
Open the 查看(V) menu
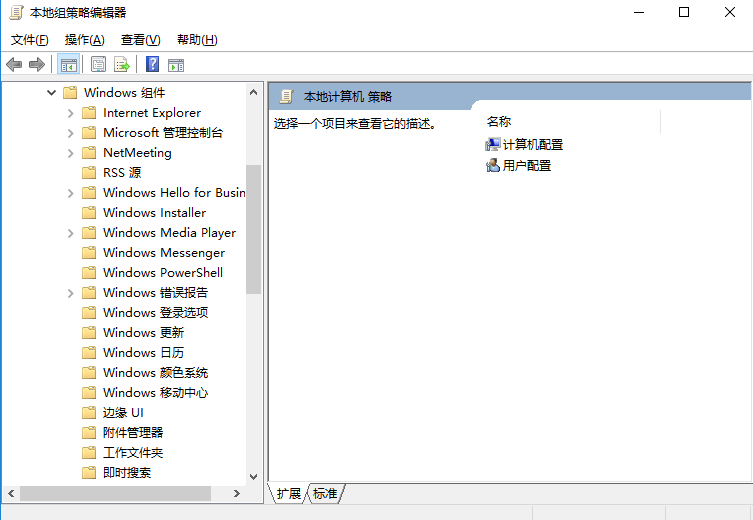[x=140, y=40]
